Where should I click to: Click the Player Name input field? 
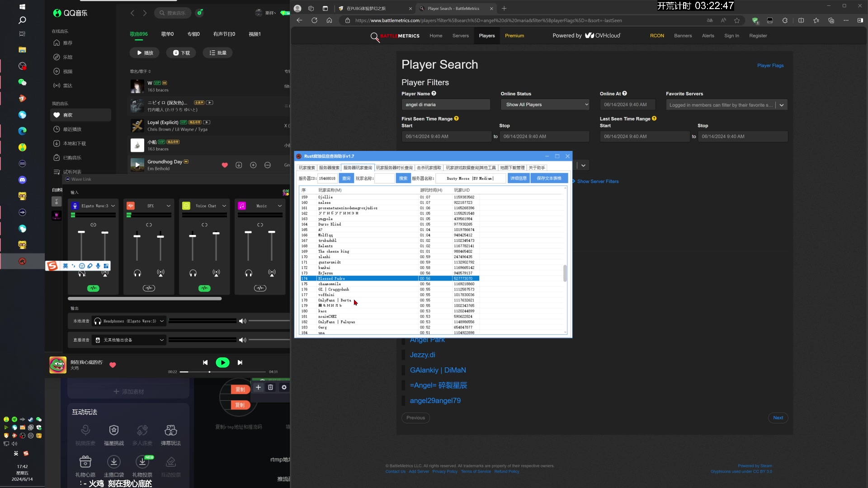tap(445, 105)
